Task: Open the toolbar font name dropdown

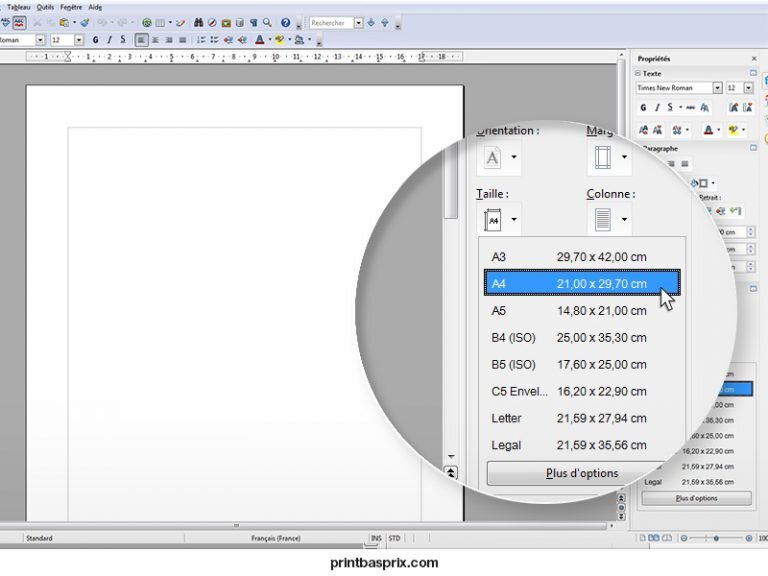Action: click(41, 40)
